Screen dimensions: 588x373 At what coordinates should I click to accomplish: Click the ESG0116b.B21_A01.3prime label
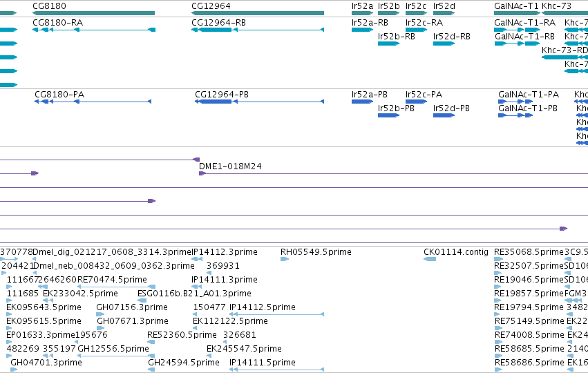pyautogui.click(x=194, y=294)
